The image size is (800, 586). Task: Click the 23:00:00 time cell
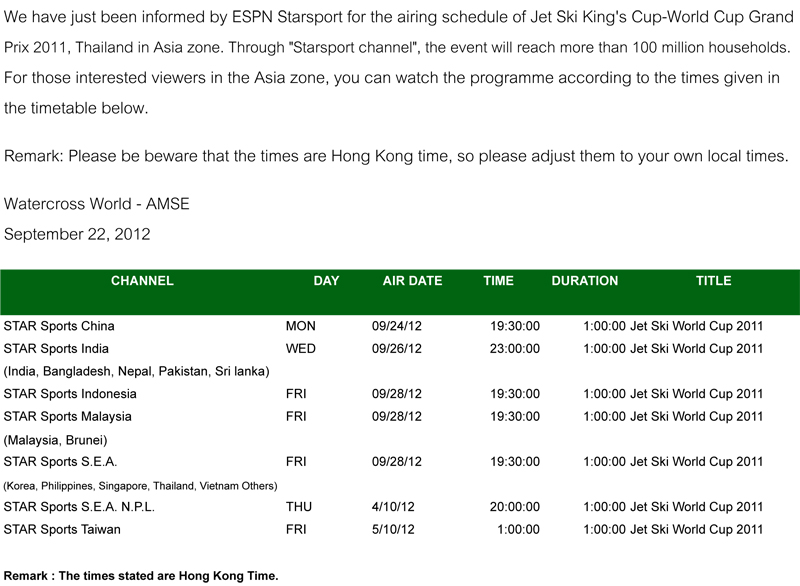[515, 349]
